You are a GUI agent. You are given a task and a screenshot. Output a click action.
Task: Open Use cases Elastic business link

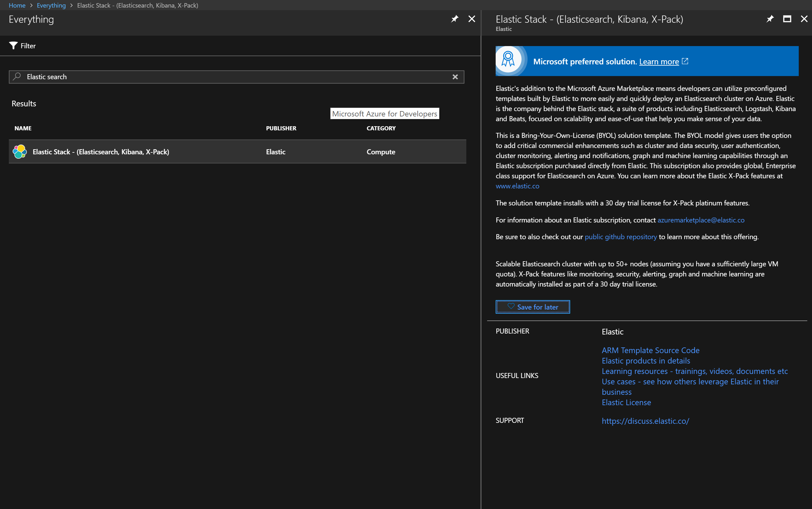point(690,387)
